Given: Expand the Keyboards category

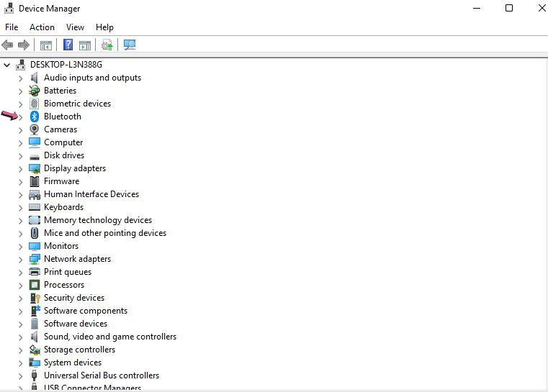Looking at the screenshot, I should point(21,208).
